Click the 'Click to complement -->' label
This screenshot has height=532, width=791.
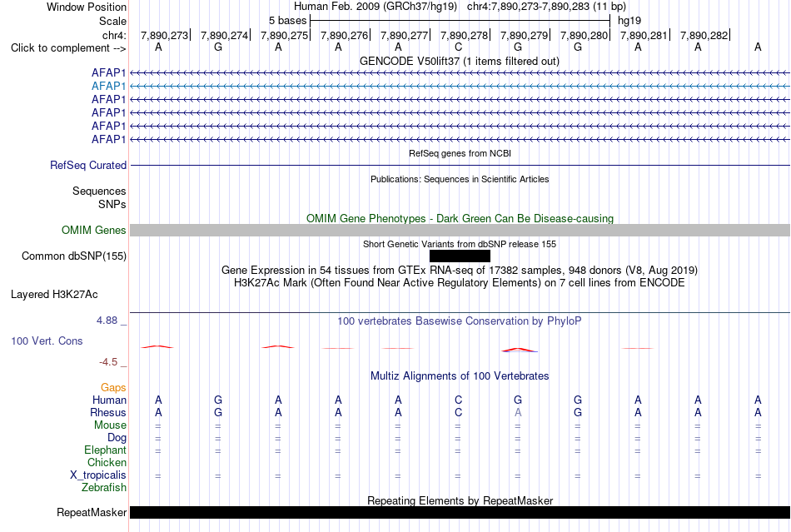click(x=68, y=48)
